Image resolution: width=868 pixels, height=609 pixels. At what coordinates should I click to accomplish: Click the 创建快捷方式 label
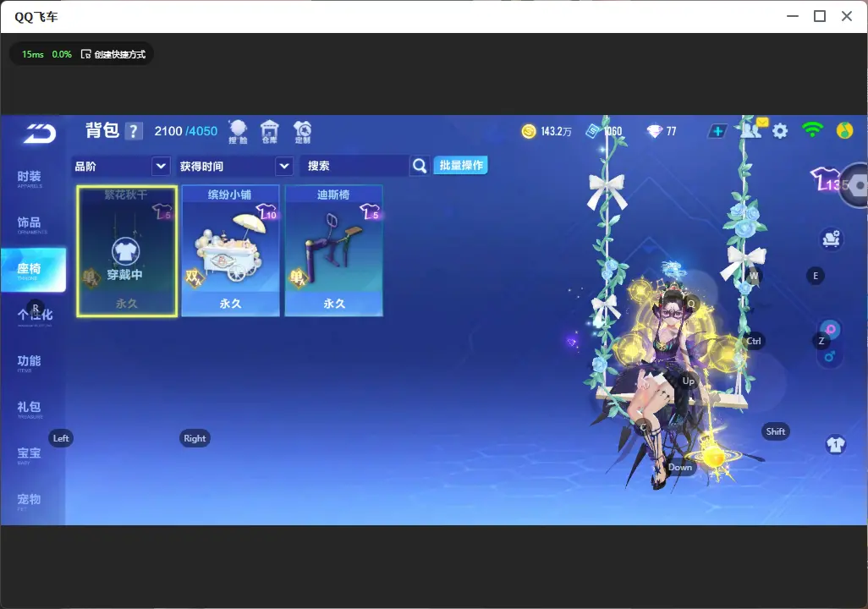119,53
